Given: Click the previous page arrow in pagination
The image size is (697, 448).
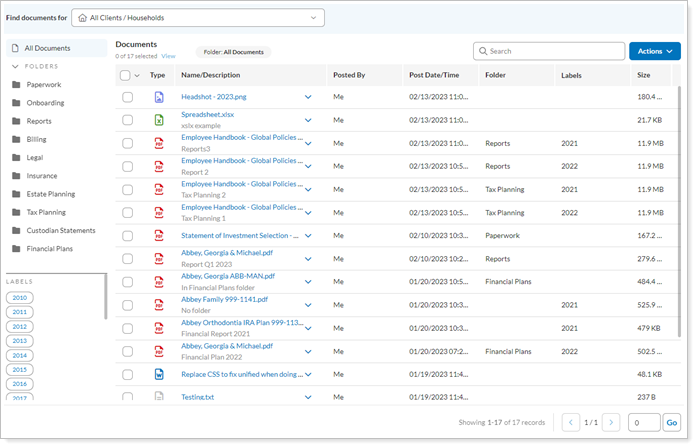Looking at the screenshot, I should tap(570, 423).
